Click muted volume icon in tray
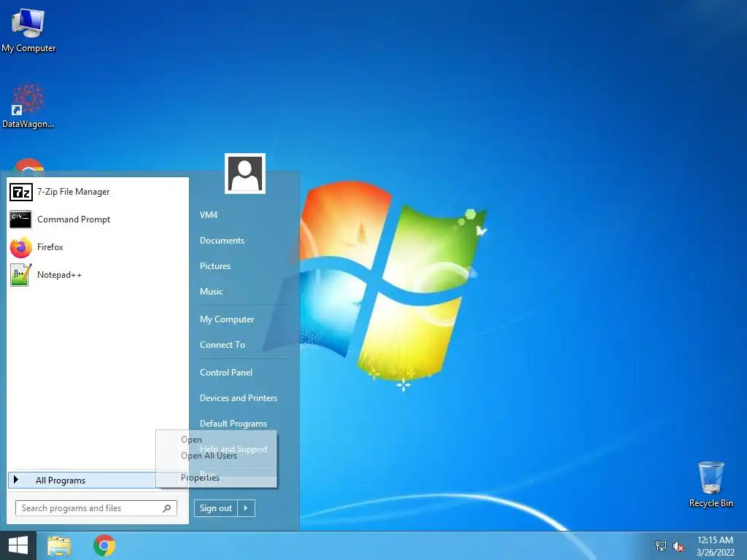 point(678,546)
